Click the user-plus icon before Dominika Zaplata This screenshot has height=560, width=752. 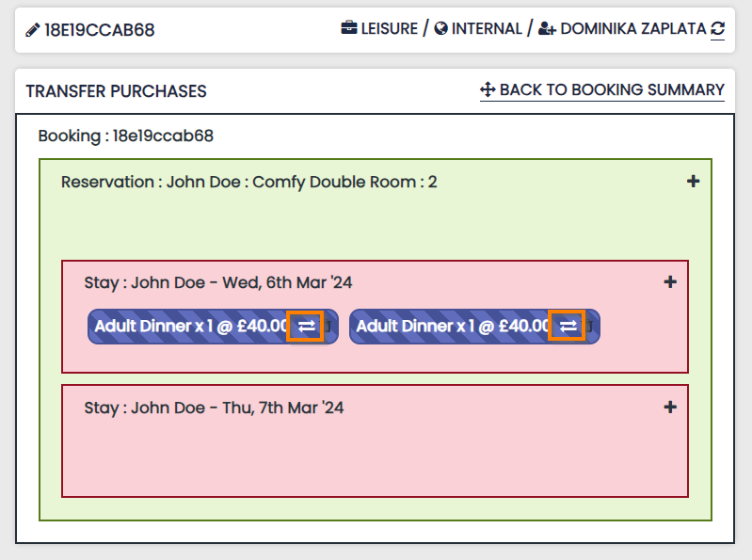(547, 29)
